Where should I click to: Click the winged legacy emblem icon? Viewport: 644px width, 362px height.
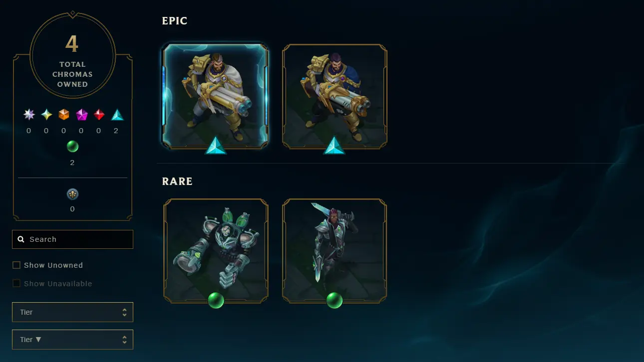pyautogui.click(x=72, y=194)
